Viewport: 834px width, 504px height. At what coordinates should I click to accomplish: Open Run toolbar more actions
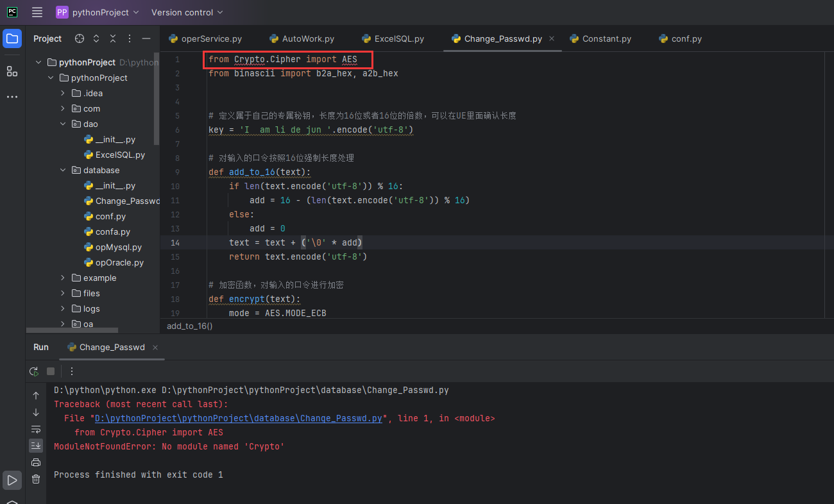click(x=72, y=371)
